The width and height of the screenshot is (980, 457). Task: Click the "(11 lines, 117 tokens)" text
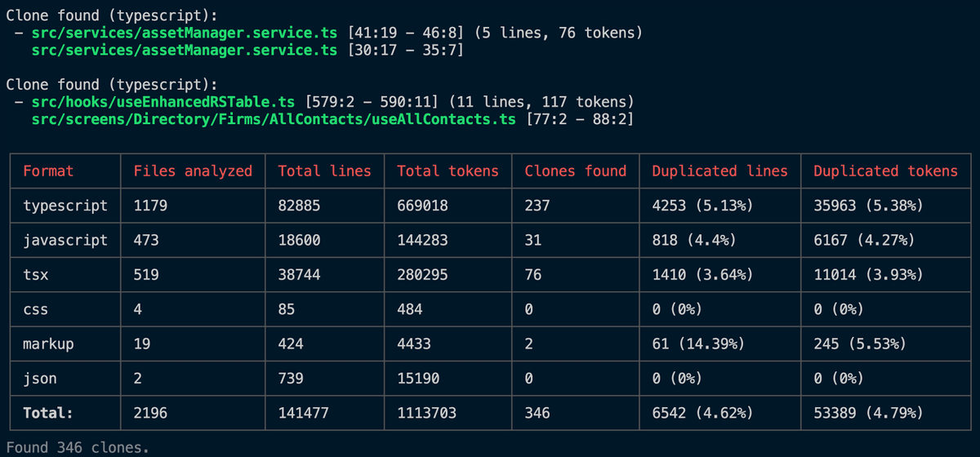pyautogui.click(x=540, y=102)
